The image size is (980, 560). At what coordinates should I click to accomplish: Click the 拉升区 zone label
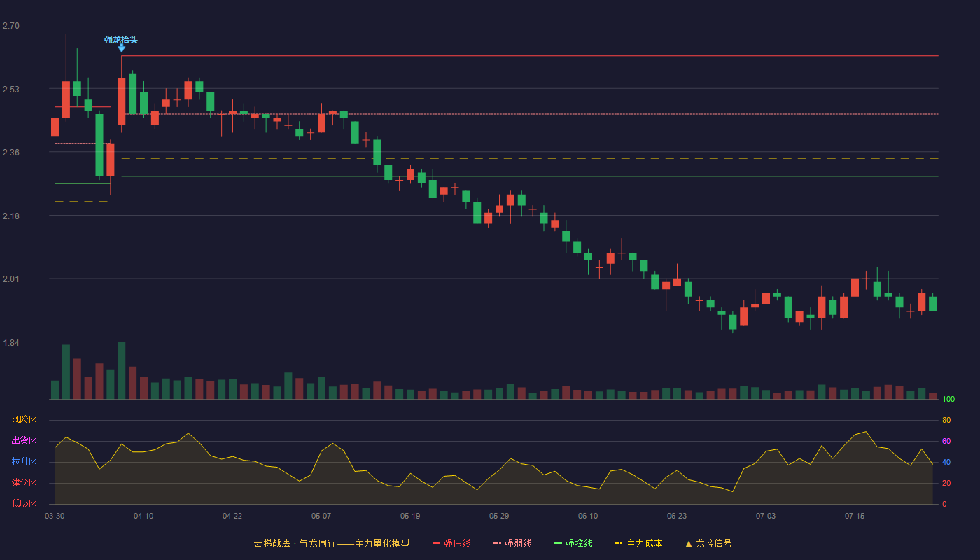pos(24,462)
